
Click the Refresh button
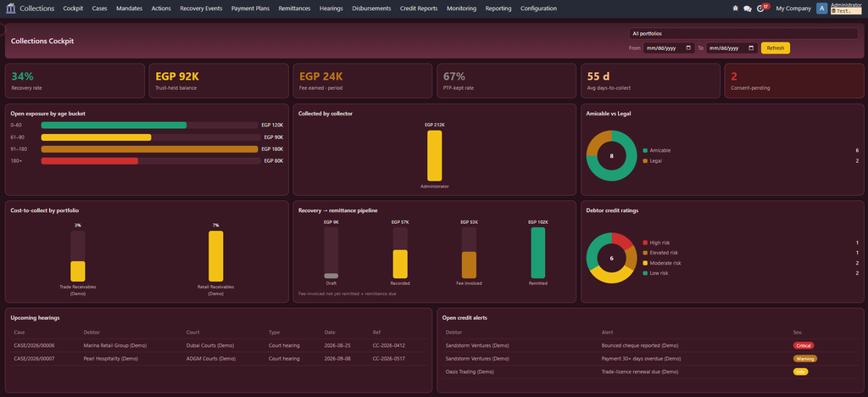775,48
